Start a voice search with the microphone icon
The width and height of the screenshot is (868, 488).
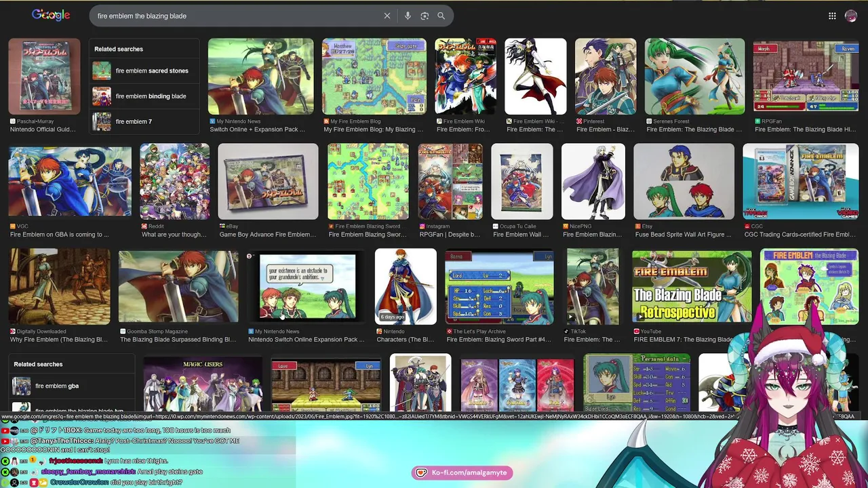408,16
